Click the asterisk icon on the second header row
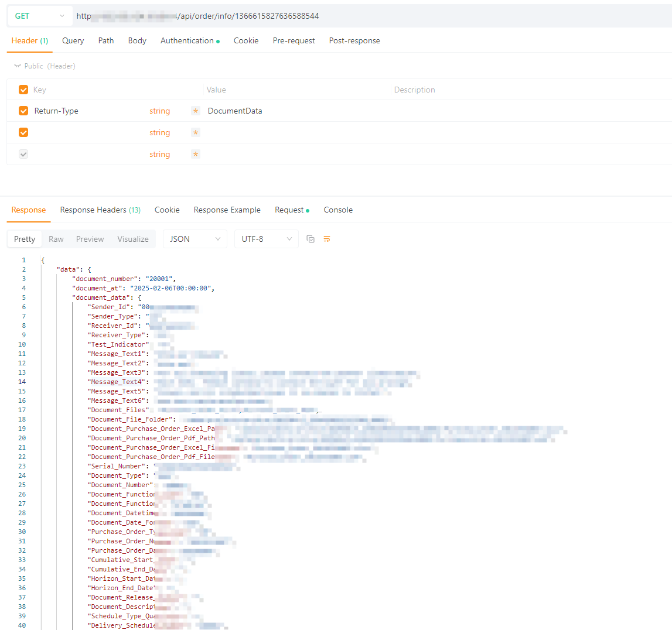672x630 pixels. coord(196,133)
